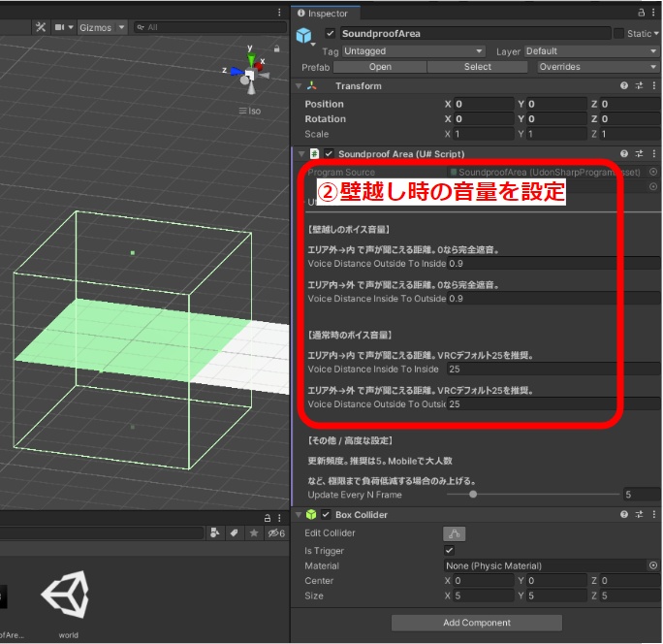Edit Voice Distance Inside To Inside value
The width and height of the screenshot is (663, 644).
553,369
